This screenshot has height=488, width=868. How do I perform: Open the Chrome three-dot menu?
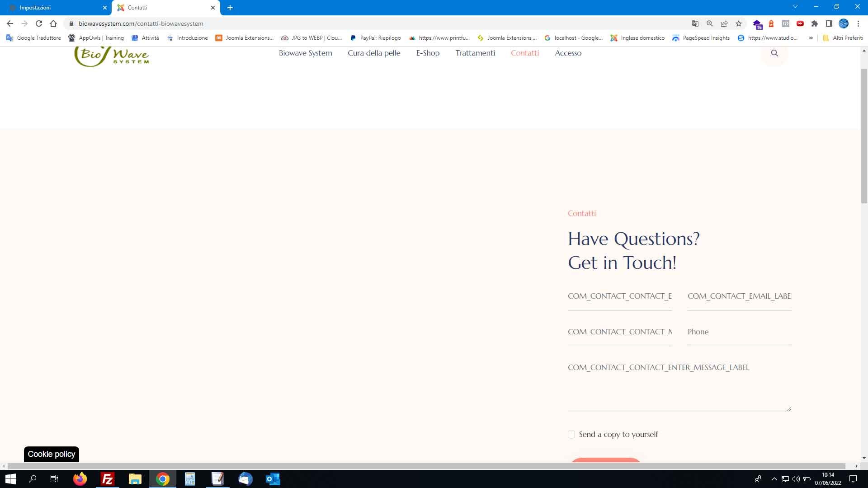[858, 23]
